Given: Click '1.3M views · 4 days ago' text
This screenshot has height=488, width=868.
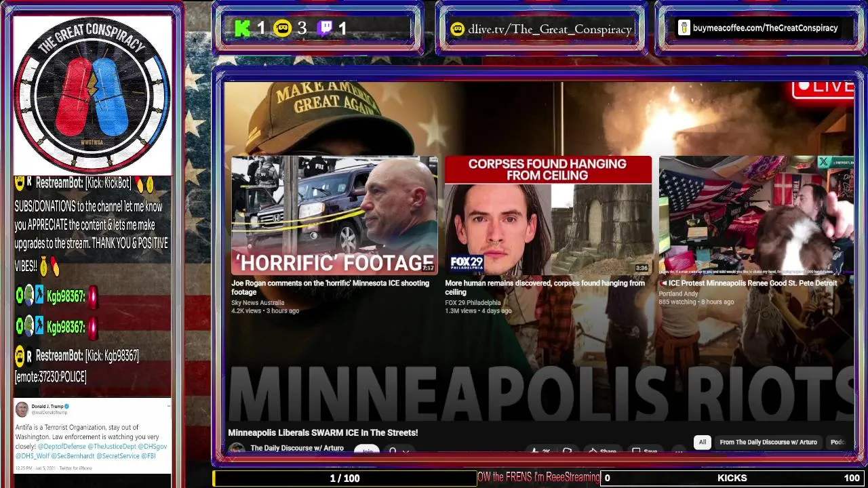Looking at the screenshot, I should coord(478,311).
